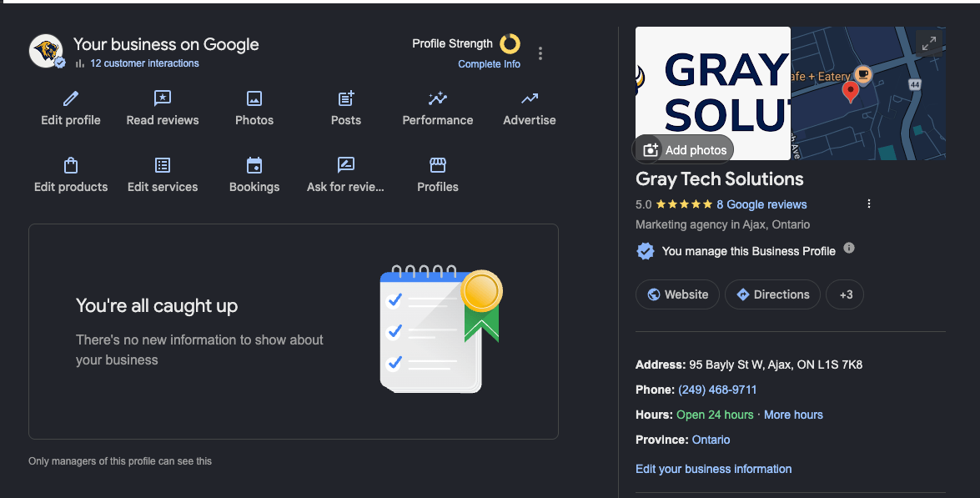Click the Ontario province link

[711, 440]
